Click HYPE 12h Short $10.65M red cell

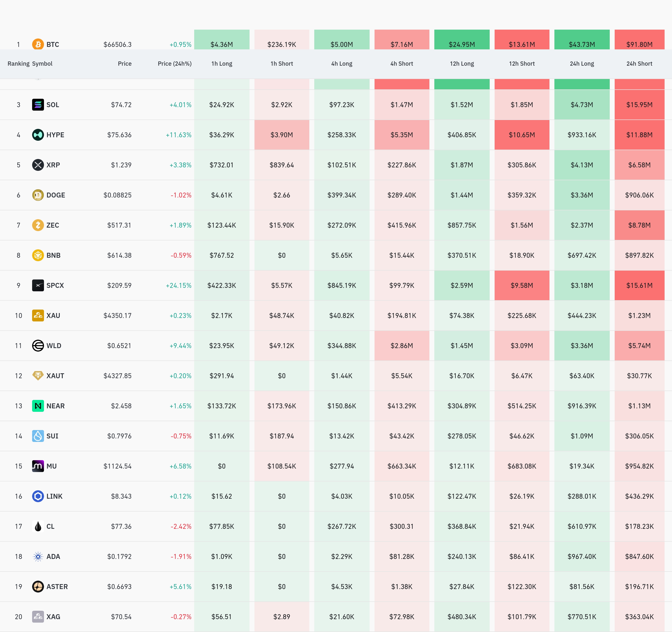point(522,135)
